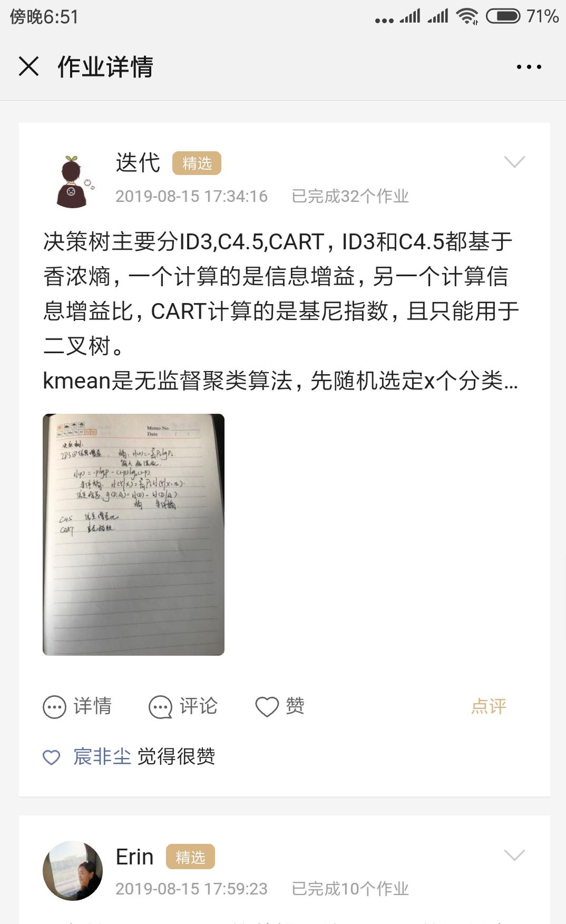This screenshot has height=924, width=566.
Task: Open the three-dot more options menu
Action: pyautogui.click(x=529, y=67)
